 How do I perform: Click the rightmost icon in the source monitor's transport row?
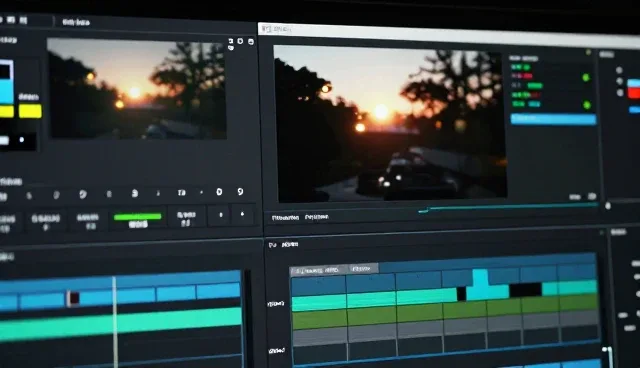[x=240, y=191]
